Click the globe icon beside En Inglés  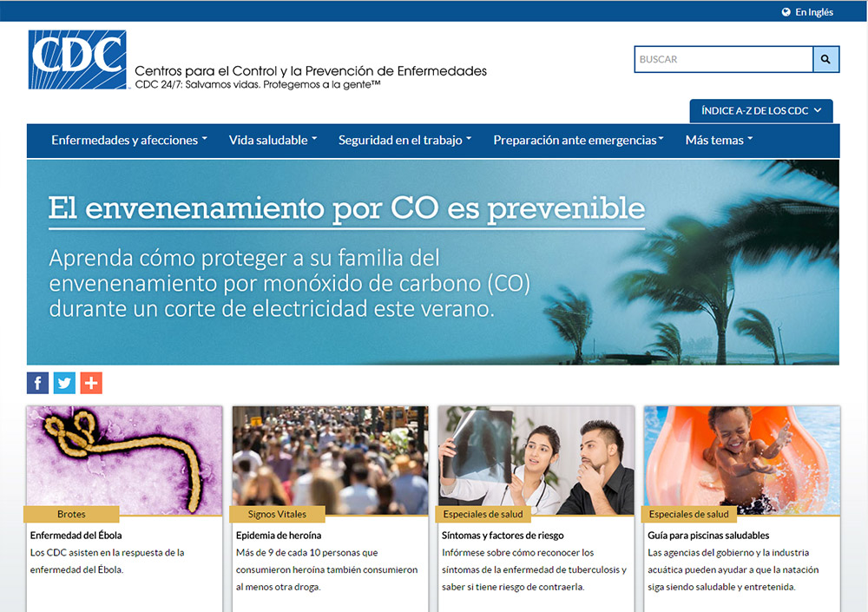786,12
